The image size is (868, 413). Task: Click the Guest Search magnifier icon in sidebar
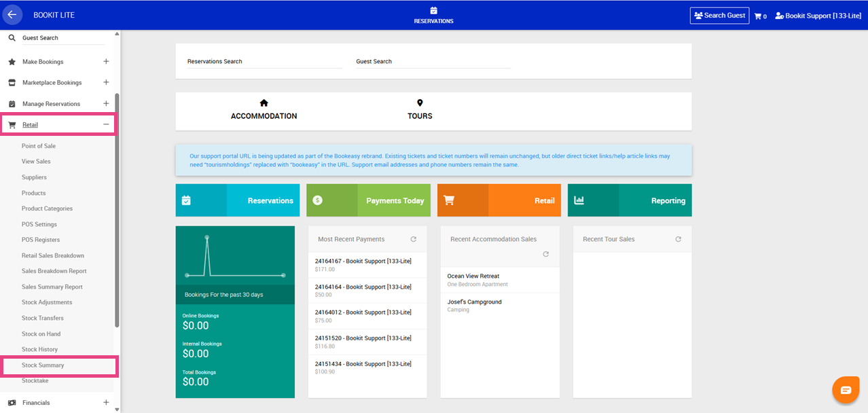pos(12,38)
